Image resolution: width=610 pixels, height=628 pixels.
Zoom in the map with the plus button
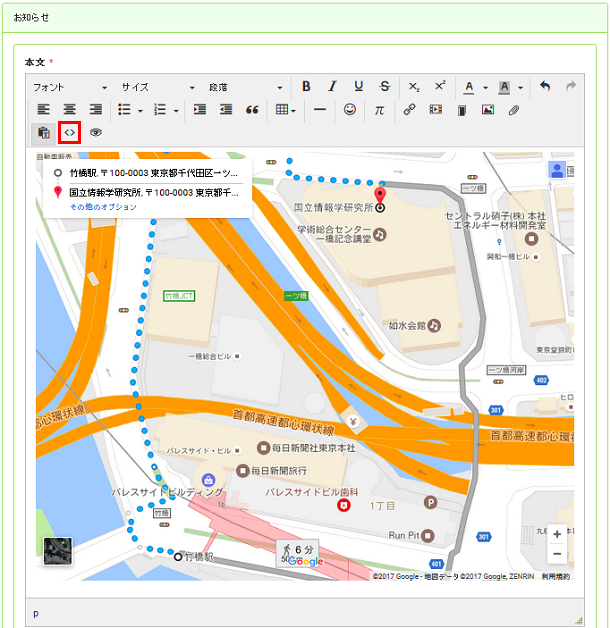tap(557, 534)
